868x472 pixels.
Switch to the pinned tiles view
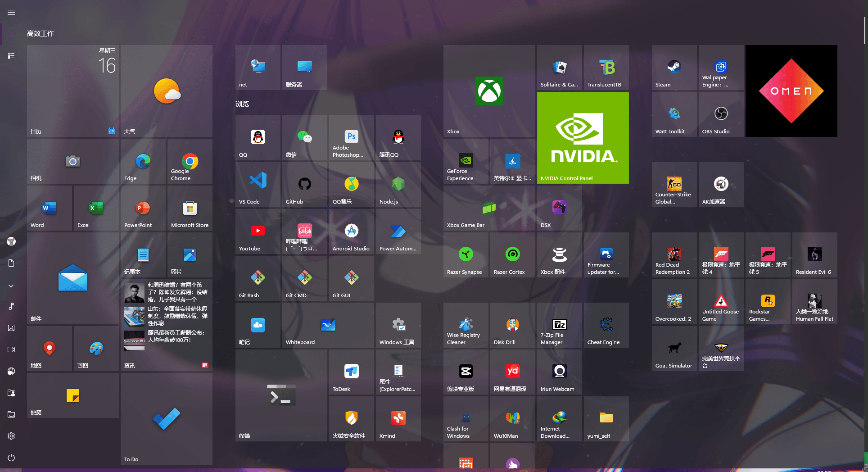pyautogui.click(x=11, y=34)
